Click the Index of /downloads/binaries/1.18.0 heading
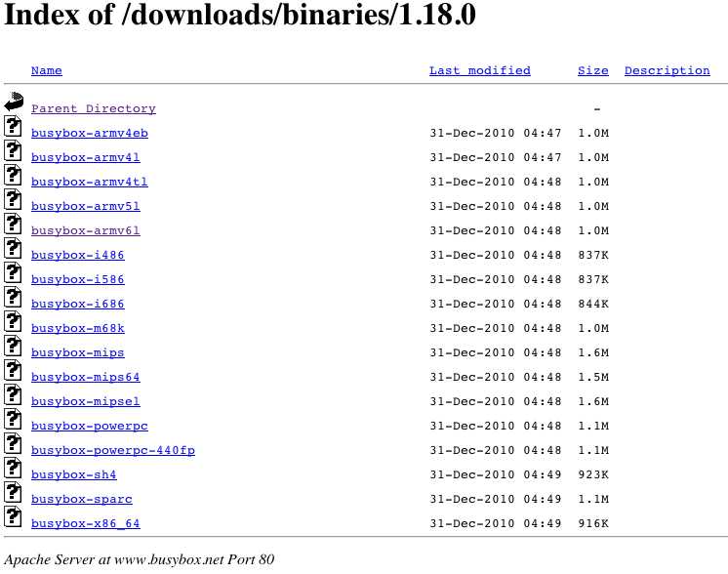 [x=240, y=15]
